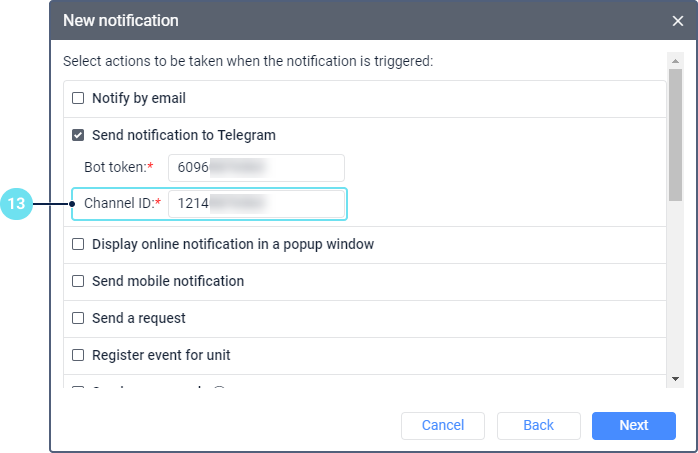698x453 pixels.
Task: Click the scrollbar up arrow
Action: point(675,60)
